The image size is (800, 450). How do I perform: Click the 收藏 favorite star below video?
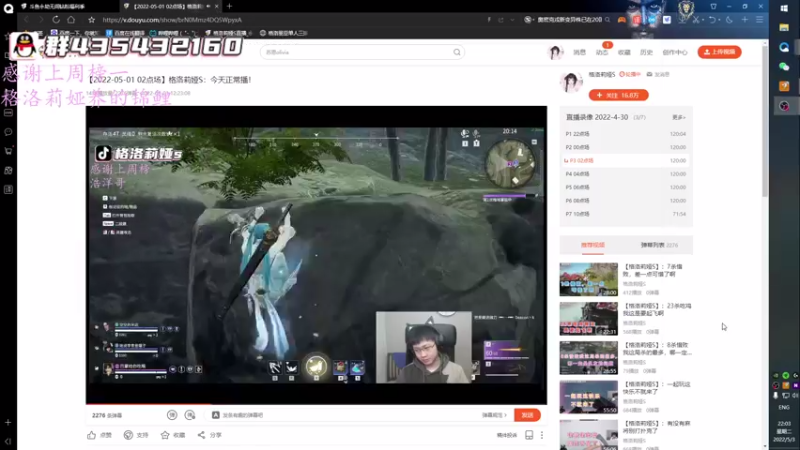[165, 435]
